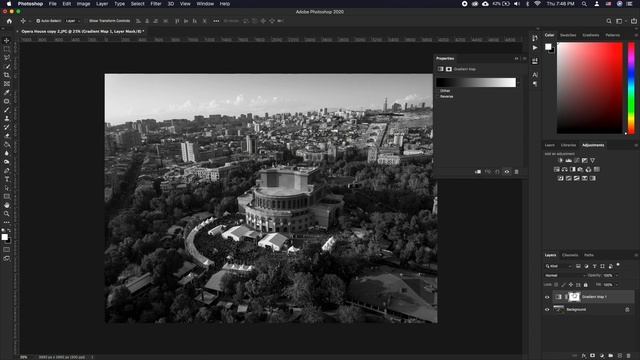Screen dimensions: 640x360
Task: Select the Rectangular Marquee tool
Action: click(7, 49)
